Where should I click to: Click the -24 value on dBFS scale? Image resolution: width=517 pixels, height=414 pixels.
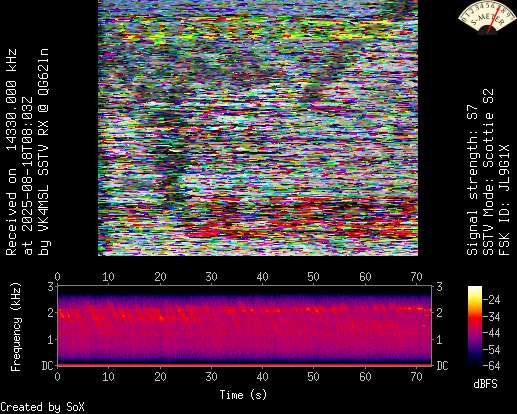click(492, 300)
